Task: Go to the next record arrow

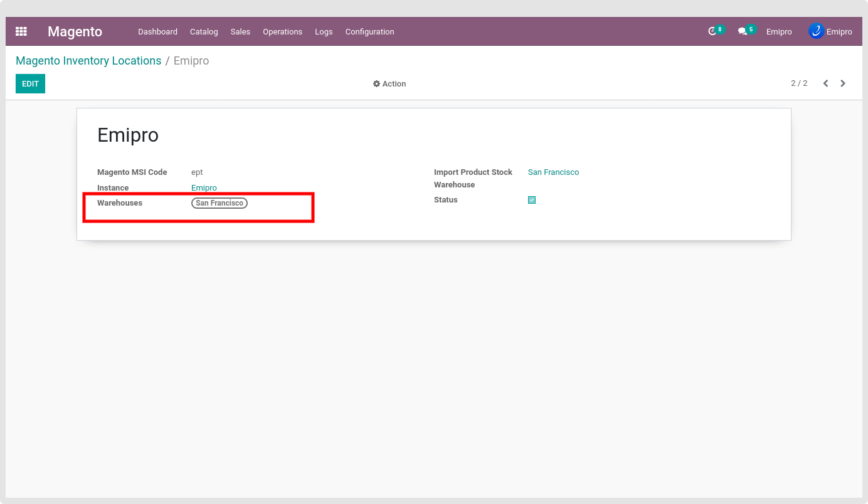Action: click(x=843, y=83)
